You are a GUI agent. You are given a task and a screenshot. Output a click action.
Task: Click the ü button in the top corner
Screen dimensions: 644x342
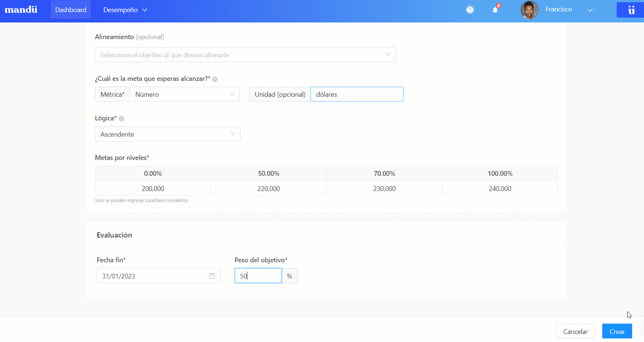(630, 10)
